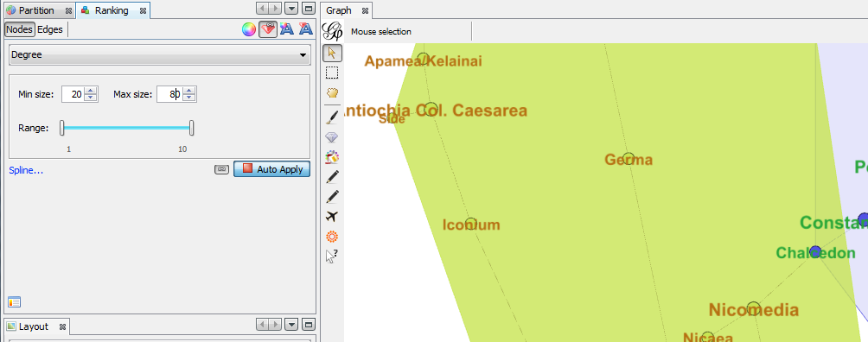
Task: Focus the Min size input field
Action: pos(73,95)
